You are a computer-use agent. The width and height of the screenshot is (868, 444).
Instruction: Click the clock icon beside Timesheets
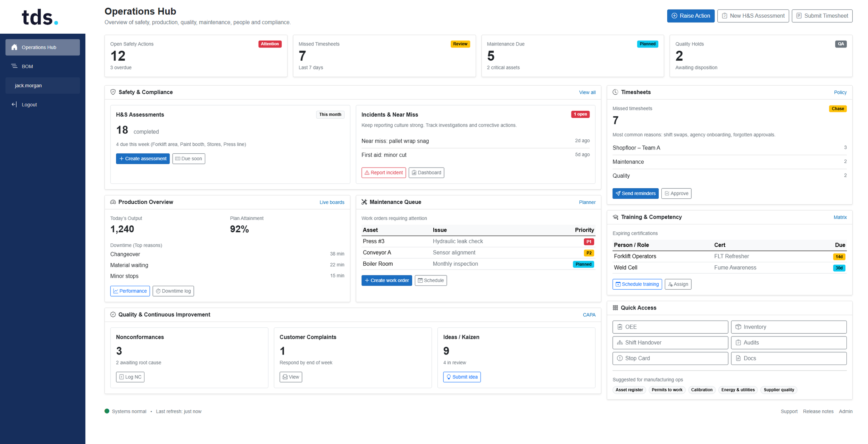pos(615,92)
